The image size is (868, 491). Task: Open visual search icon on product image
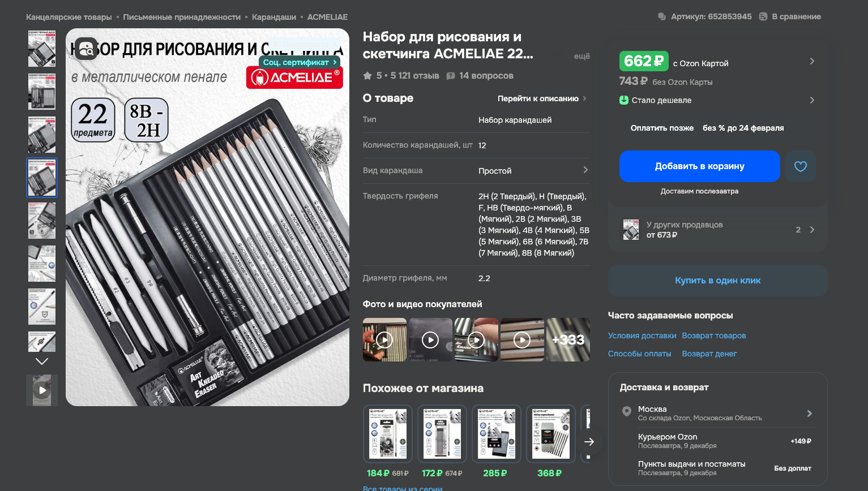pos(86,49)
